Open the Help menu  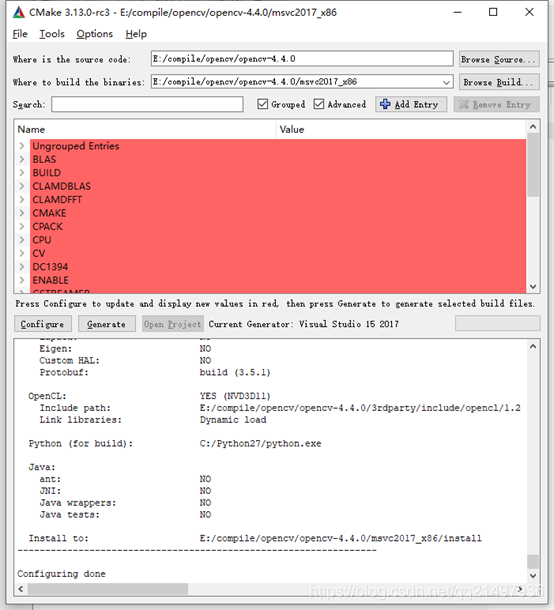point(136,34)
